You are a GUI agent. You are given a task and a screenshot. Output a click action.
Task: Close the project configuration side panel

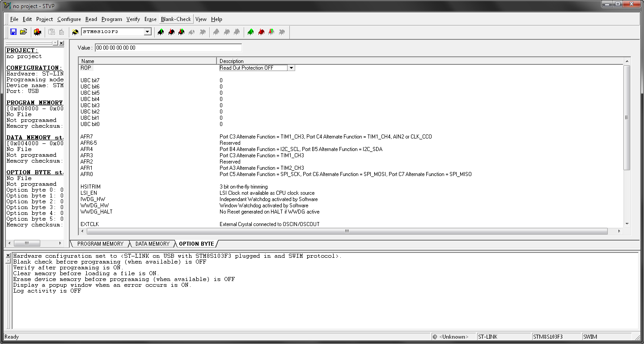point(61,43)
